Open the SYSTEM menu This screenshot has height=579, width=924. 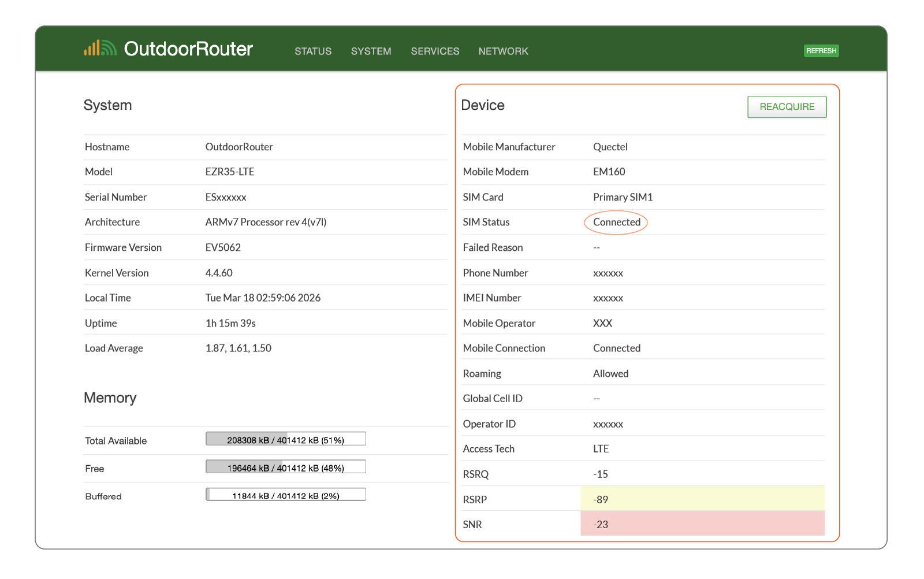(371, 51)
